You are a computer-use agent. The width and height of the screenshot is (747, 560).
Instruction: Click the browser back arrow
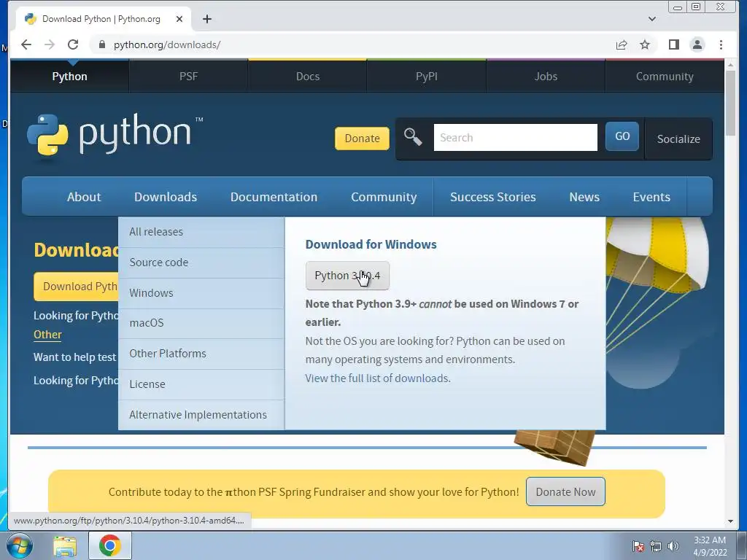pos(26,44)
